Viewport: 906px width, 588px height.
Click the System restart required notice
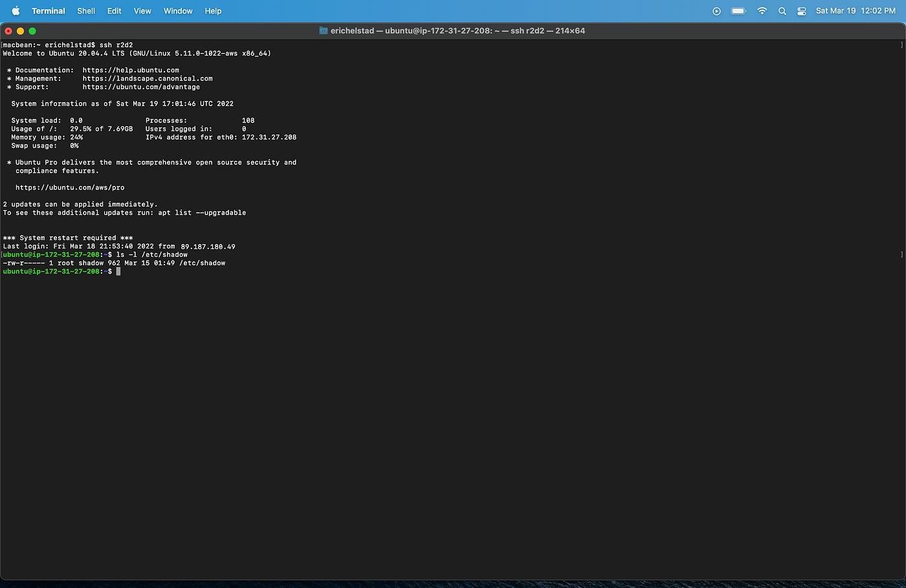click(68, 238)
